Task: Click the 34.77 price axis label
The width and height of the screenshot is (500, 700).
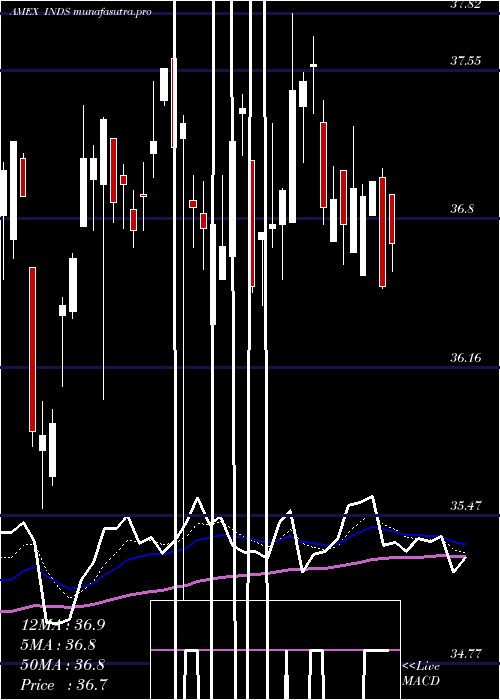Action: pos(466,654)
